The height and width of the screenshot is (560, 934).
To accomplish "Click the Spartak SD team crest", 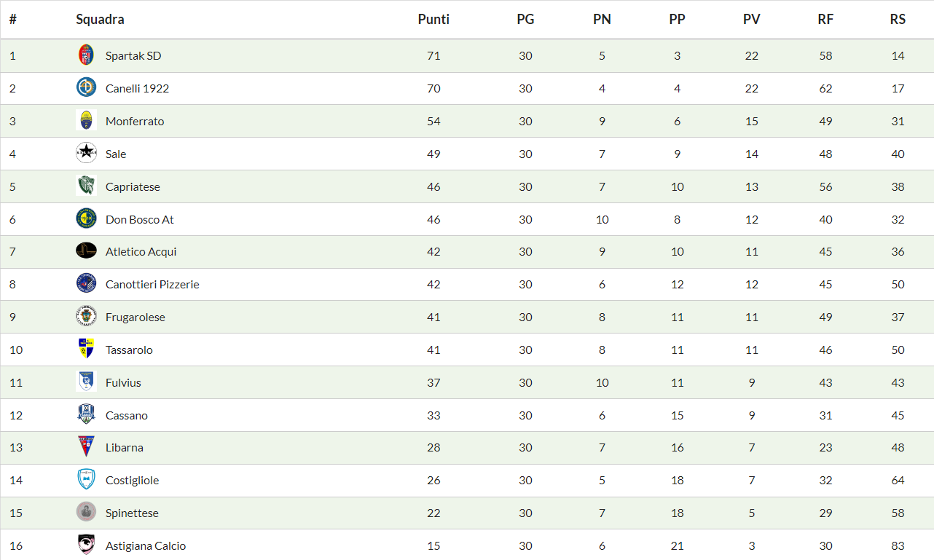I will 86,55.
